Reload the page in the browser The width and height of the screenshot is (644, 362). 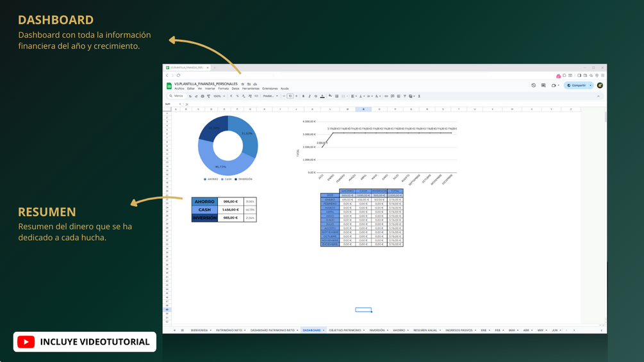tap(178, 76)
